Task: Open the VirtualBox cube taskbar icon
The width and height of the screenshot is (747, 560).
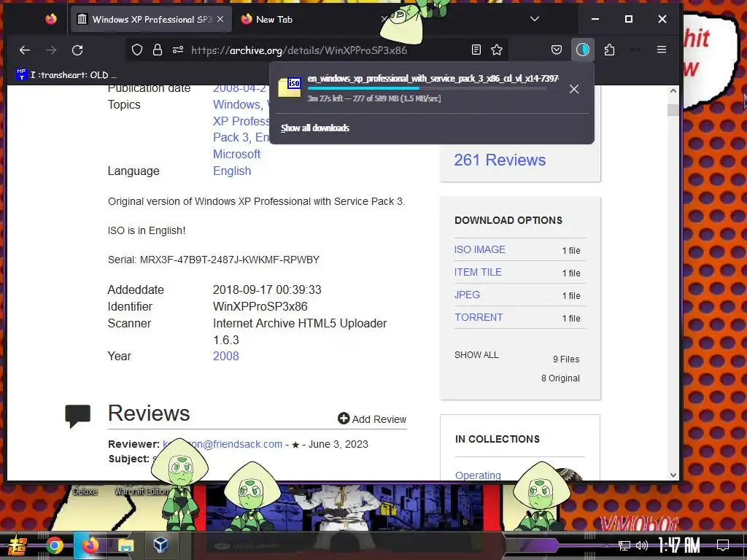Action: pyautogui.click(x=160, y=544)
